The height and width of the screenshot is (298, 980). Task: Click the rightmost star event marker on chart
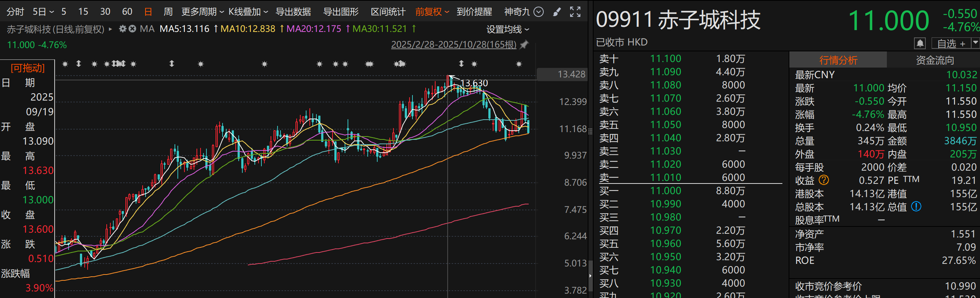click(x=519, y=64)
